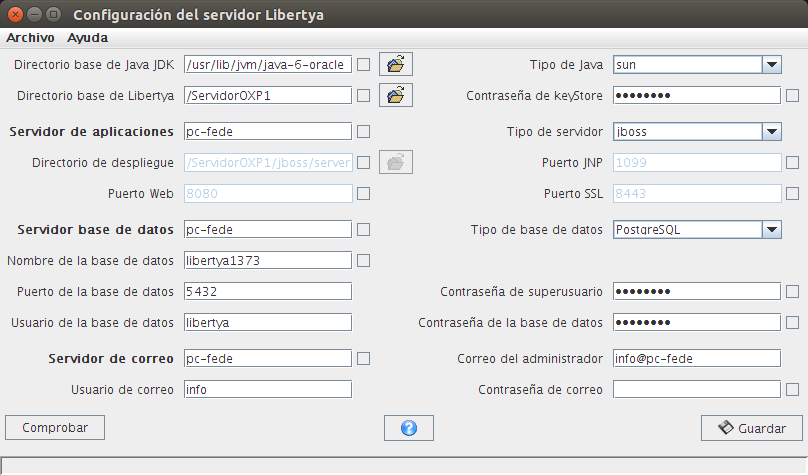The image size is (808, 475).
Task: Toggle checkbox beside Nombre de la base de datos
Action: 363,261
